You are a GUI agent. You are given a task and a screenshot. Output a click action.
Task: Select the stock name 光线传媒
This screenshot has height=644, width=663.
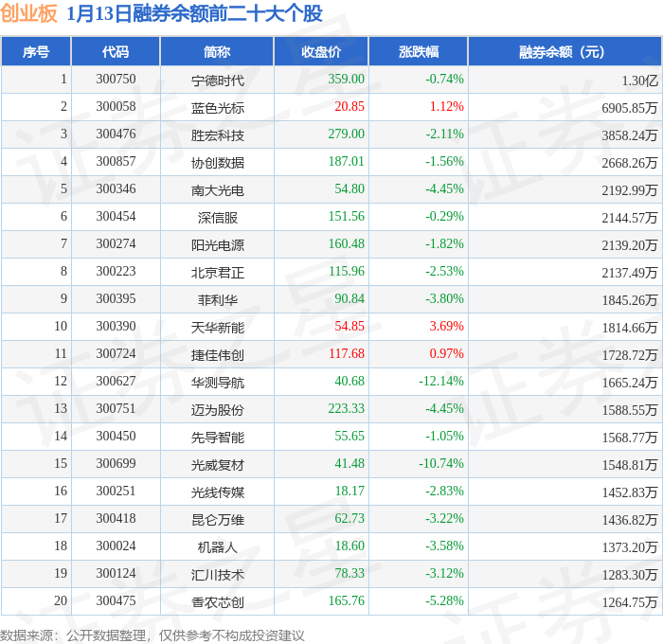(217, 492)
